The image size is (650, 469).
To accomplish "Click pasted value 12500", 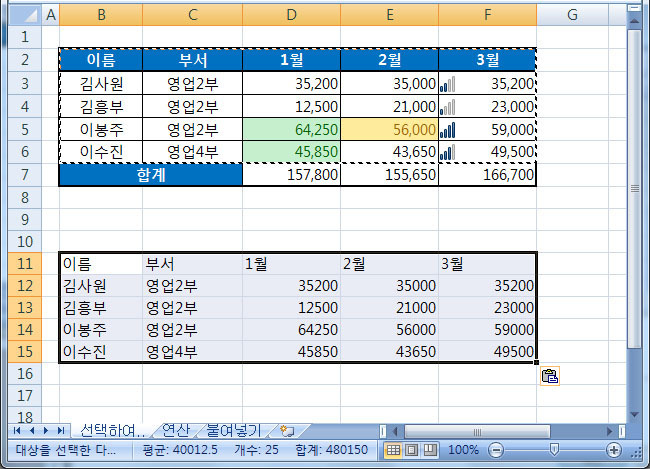I will click(x=291, y=308).
